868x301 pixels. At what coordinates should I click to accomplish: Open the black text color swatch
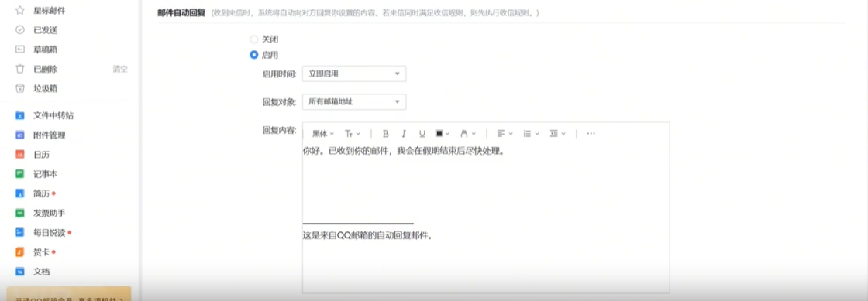coord(442,134)
